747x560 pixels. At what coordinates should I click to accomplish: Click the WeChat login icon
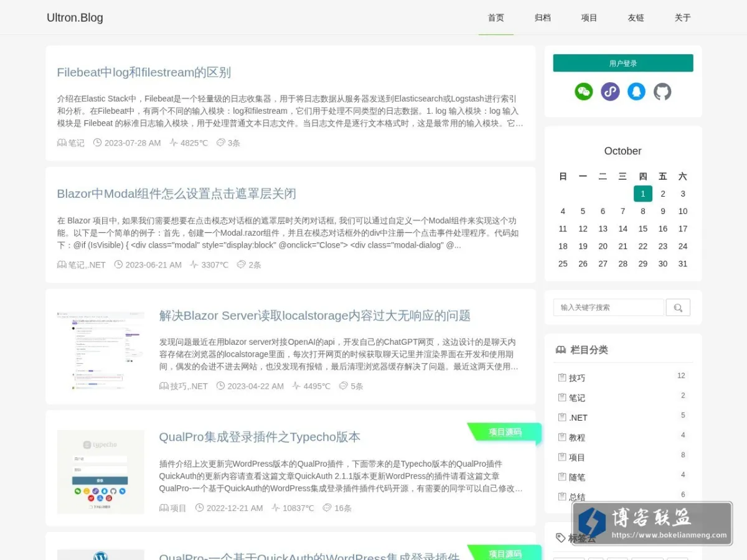point(584,91)
